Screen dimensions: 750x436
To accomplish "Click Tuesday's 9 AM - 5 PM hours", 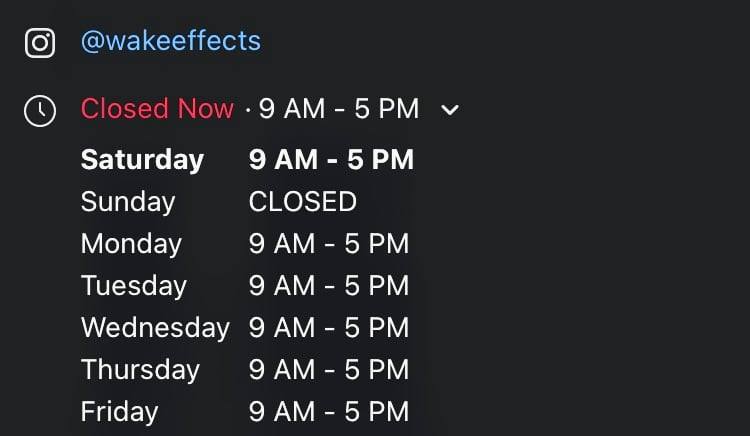I will click(x=329, y=286).
